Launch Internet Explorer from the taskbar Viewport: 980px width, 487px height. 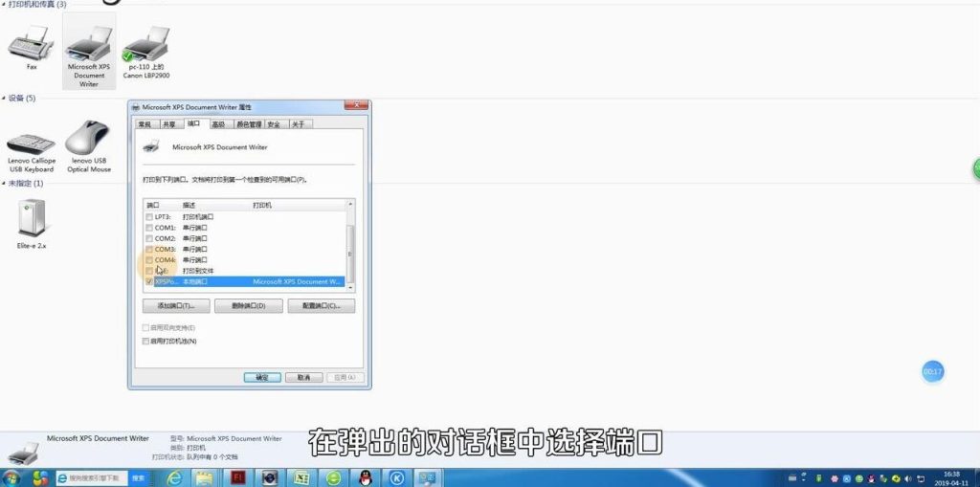pos(174,477)
